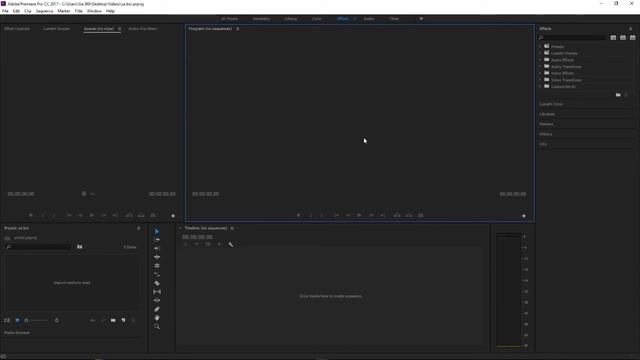The image size is (640, 360).
Task: Select the Track Select Forward tool
Action: pos(157,240)
